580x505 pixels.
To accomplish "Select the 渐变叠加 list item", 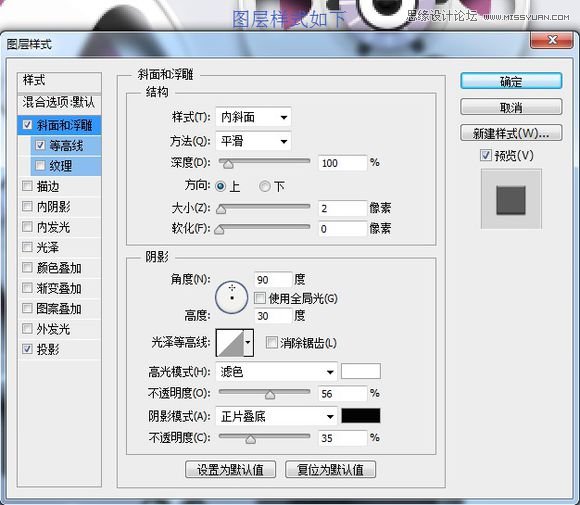I will [59, 288].
